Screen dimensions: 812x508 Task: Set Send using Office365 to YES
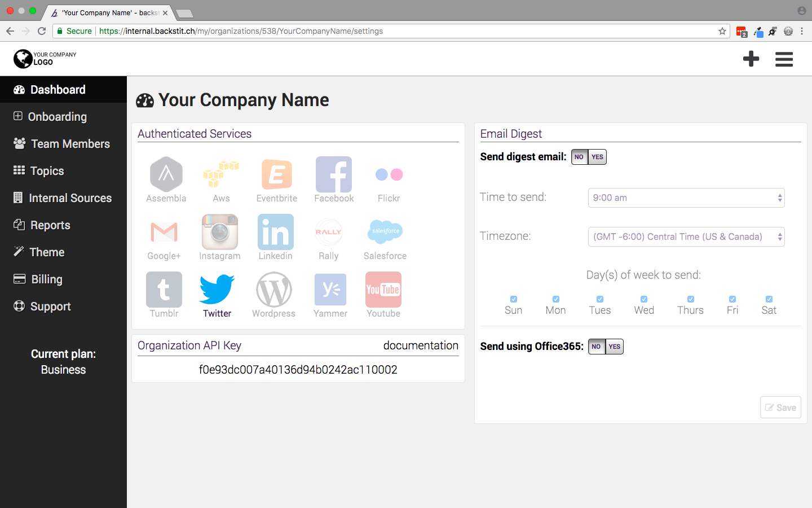(x=615, y=347)
